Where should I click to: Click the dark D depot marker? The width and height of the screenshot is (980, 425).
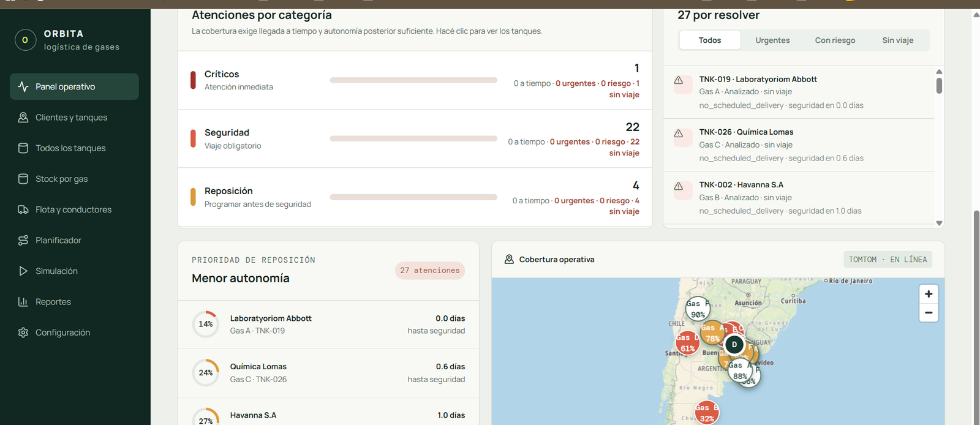tap(734, 345)
